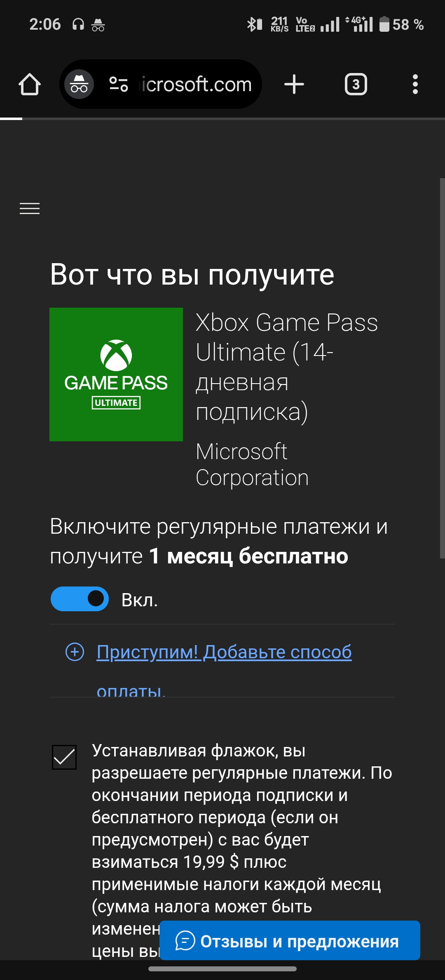Open a new tab with plus icon

294,85
